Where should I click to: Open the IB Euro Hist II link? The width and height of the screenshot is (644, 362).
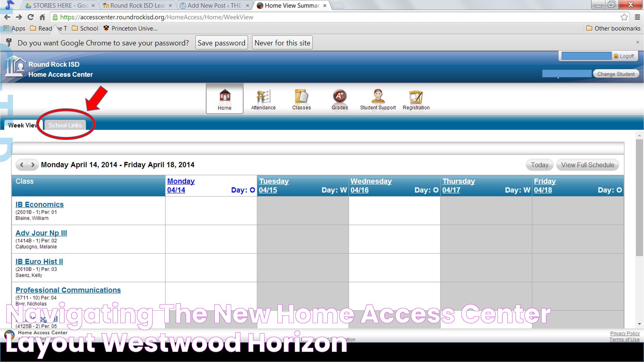point(39,261)
